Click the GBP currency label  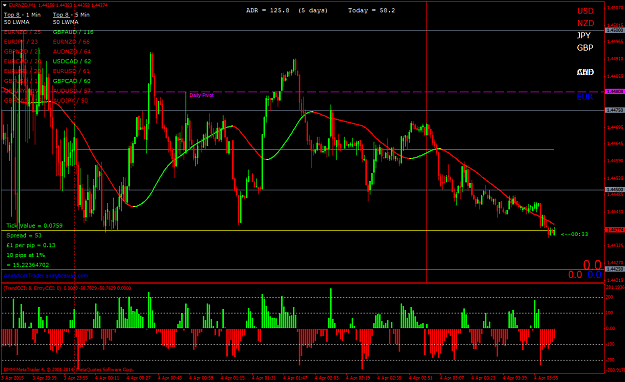click(x=585, y=48)
